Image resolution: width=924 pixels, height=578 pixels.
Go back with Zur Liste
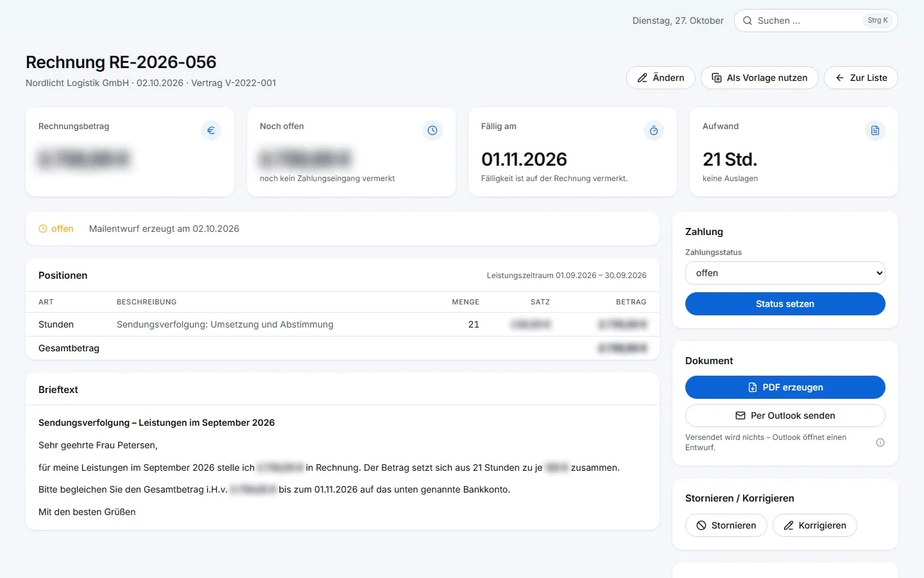click(x=861, y=78)
